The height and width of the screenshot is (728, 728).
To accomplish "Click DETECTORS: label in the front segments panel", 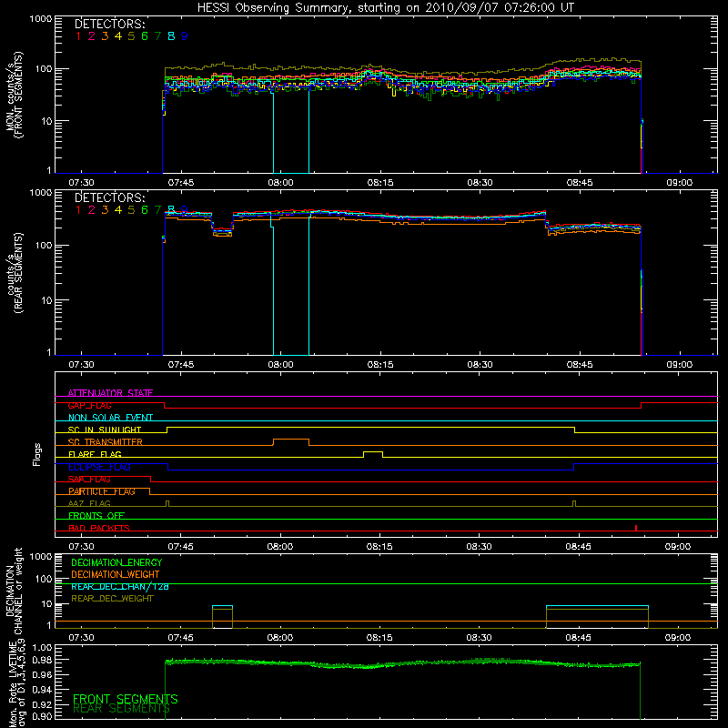I will point(109,25).
